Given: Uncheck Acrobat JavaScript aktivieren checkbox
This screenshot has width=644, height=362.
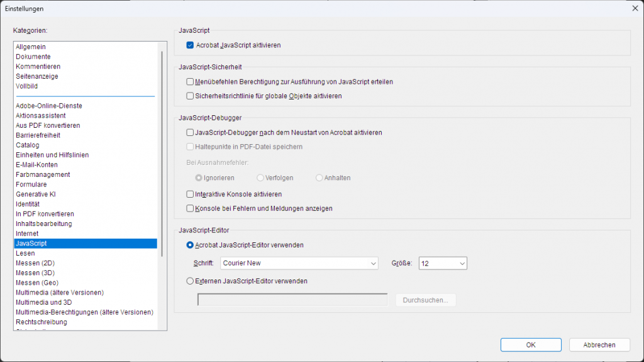Looking at the screenshot, I should click(190, 45).
